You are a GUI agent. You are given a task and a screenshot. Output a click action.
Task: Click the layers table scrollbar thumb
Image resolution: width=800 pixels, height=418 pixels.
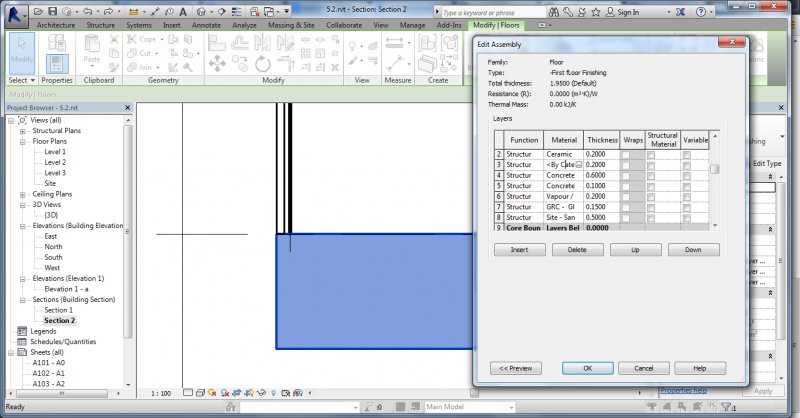[714, 169]
